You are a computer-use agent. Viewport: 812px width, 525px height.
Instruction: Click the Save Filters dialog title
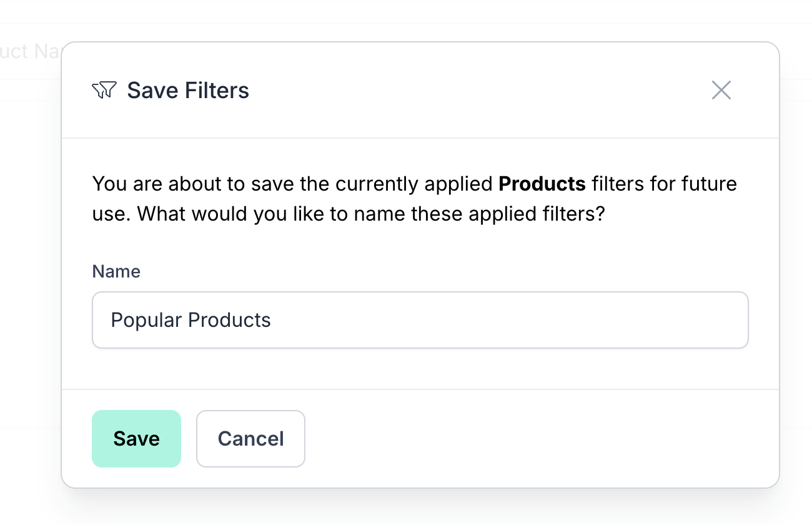(188, 91)
